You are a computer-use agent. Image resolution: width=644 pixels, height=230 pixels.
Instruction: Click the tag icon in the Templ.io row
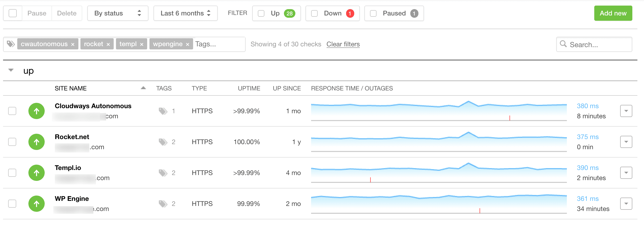[163, 173]
